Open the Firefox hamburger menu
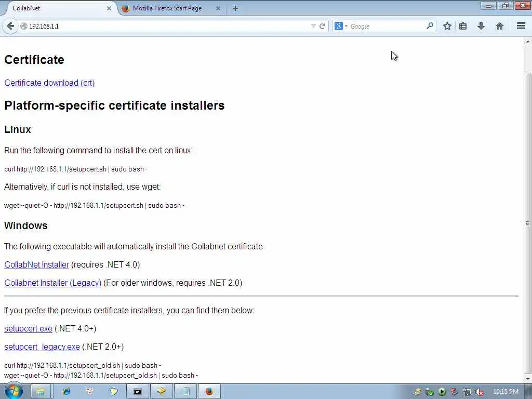 521,26
